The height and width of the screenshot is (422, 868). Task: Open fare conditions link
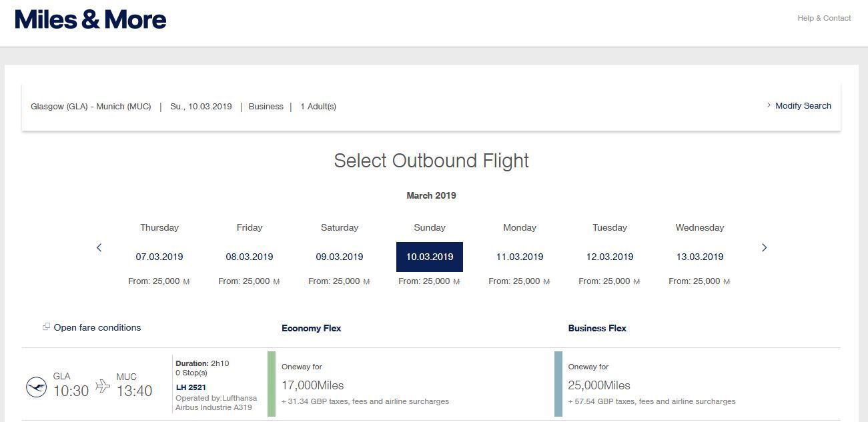97,327
